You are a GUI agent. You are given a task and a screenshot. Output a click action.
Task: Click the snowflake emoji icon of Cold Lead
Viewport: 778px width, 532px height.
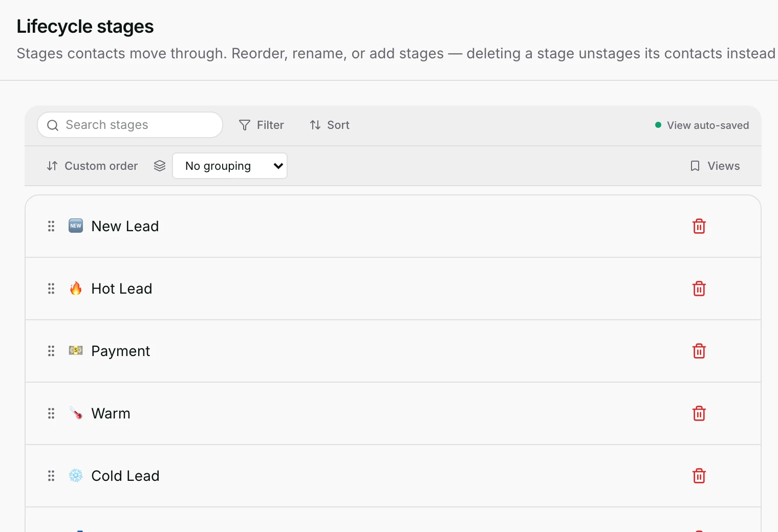click(x=76, y=476)
